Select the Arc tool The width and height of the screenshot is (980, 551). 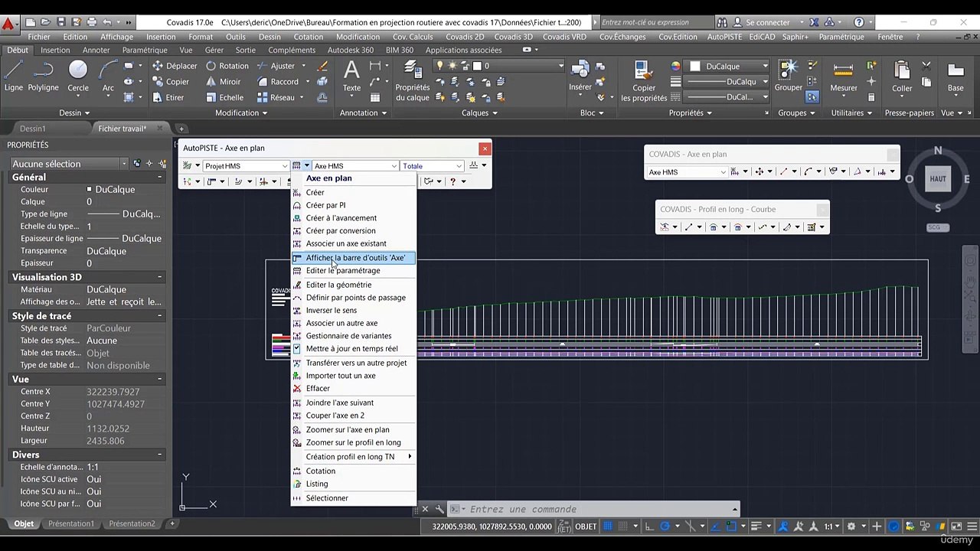click(x=108, y=77)
